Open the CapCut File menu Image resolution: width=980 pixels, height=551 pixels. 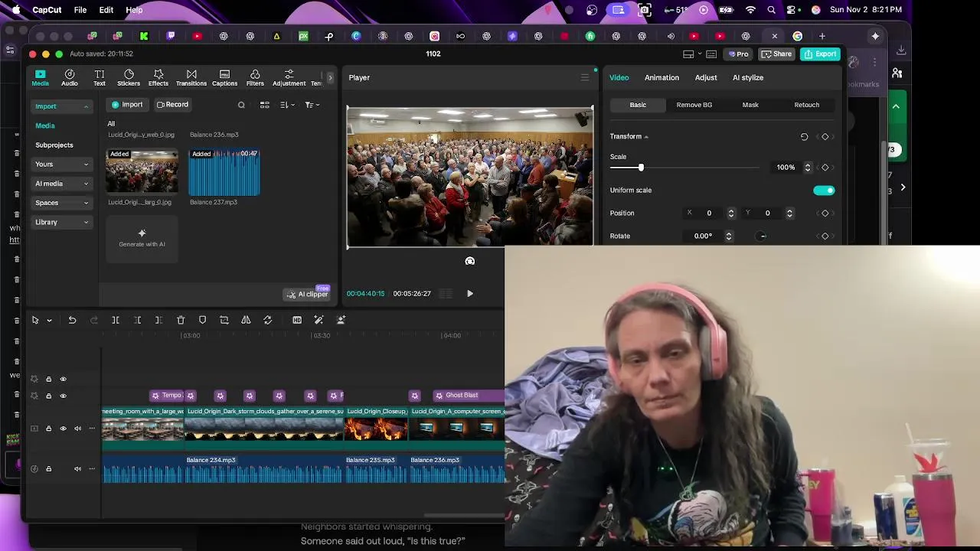[80, 10]
